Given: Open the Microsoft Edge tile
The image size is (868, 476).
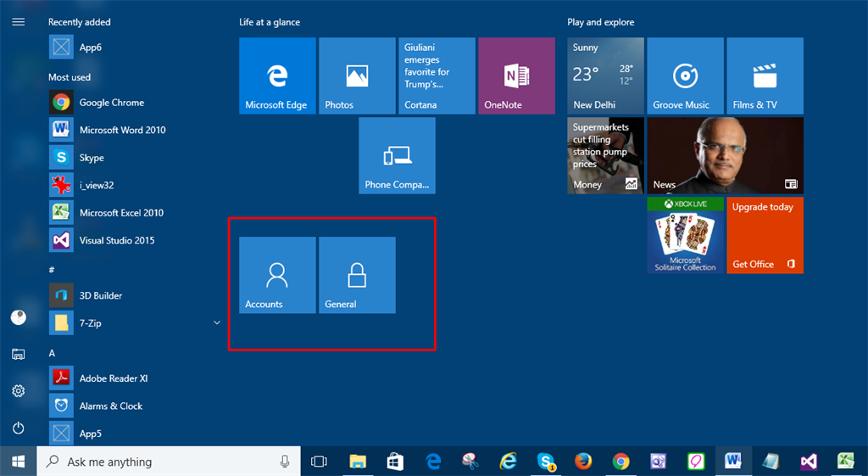Looking at the screenshot, I should pyautogui.click(x=277, y=76).
